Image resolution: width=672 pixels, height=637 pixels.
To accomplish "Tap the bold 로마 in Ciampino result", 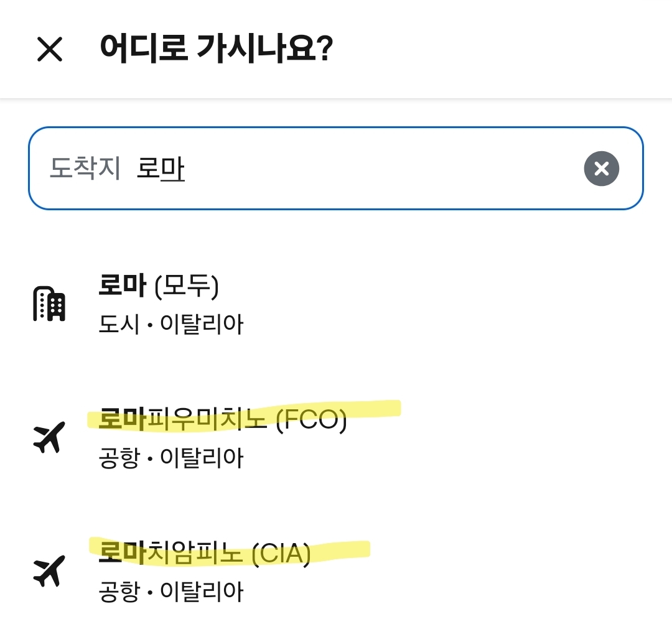I will 122,554.
